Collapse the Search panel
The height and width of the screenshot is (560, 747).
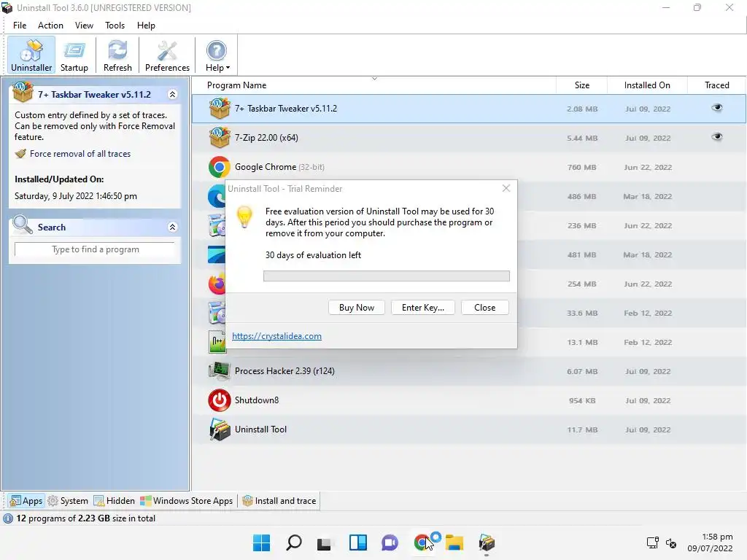(172, 227)
